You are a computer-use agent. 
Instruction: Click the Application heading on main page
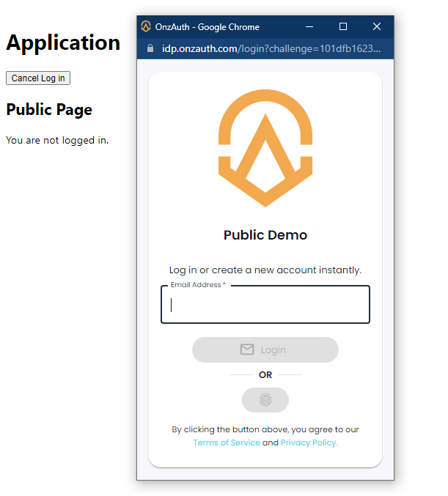(x=63, y=42)
